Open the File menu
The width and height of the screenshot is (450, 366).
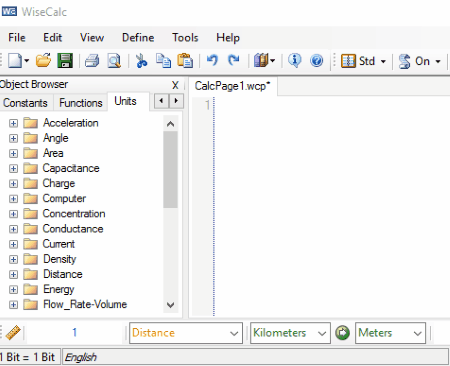(17, 37)
